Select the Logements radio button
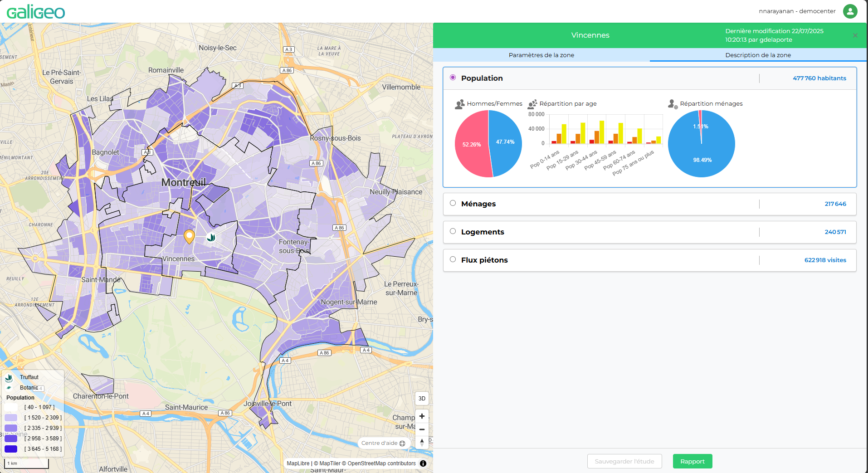868x473 pixels. point(453,231)
